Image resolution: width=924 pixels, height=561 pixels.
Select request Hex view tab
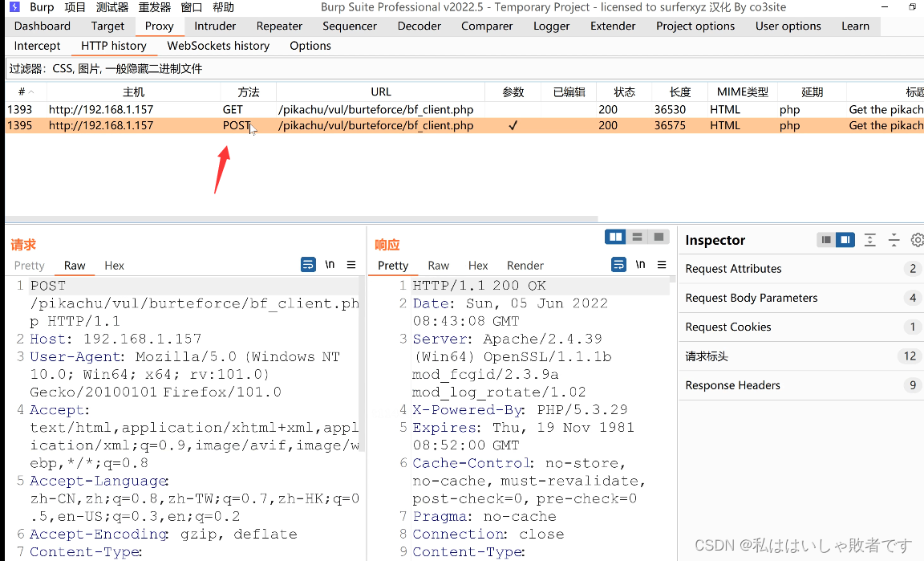click(115, 266)
